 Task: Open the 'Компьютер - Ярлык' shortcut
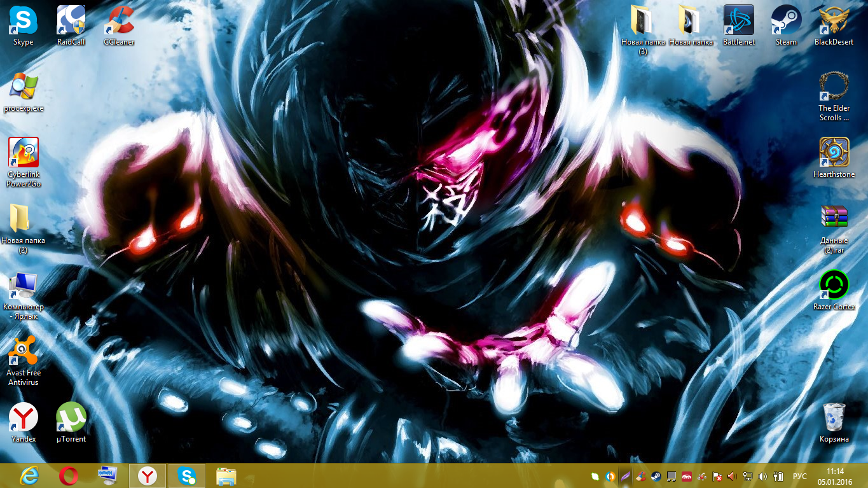coord(24,296)
